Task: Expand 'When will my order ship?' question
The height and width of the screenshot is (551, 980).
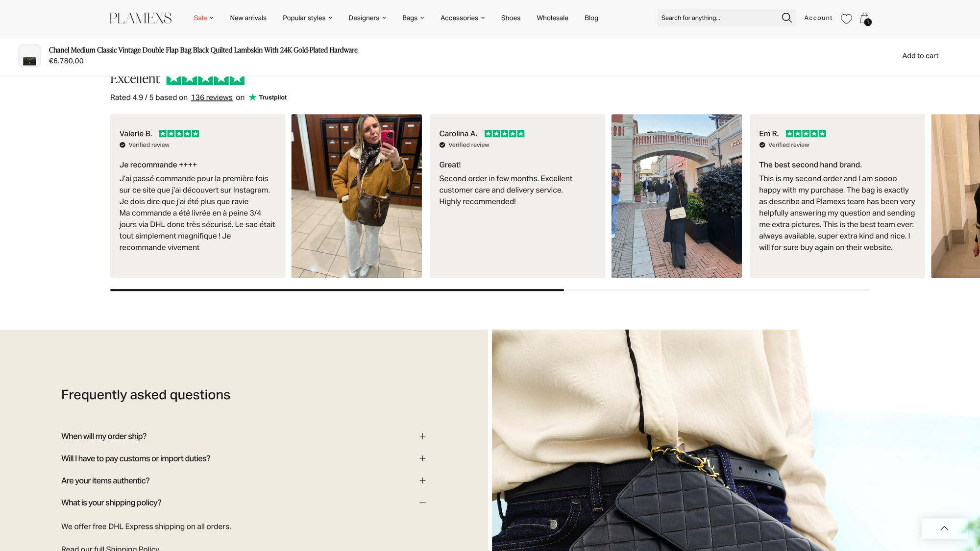Action: click(x=244, y=436)
